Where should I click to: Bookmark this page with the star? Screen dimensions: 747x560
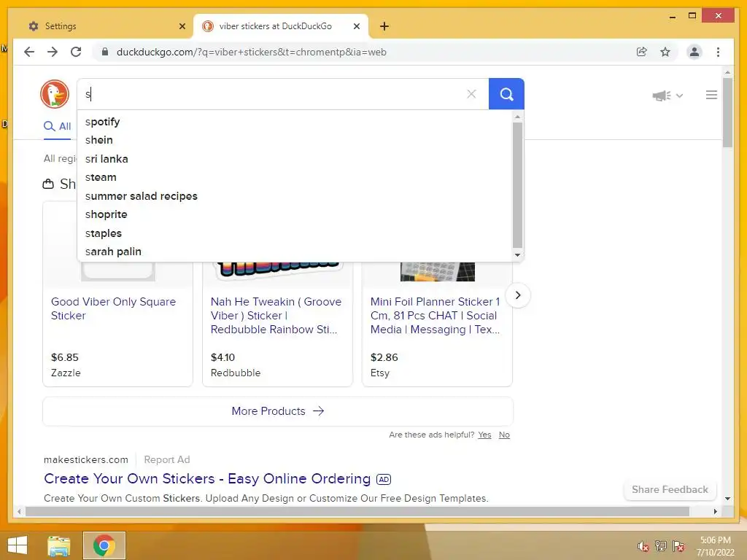665,52
